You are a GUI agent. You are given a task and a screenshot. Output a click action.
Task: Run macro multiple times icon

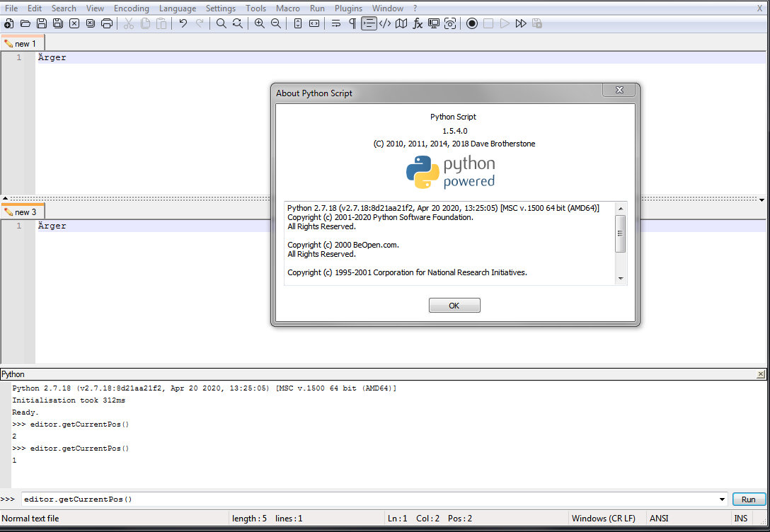521,23
